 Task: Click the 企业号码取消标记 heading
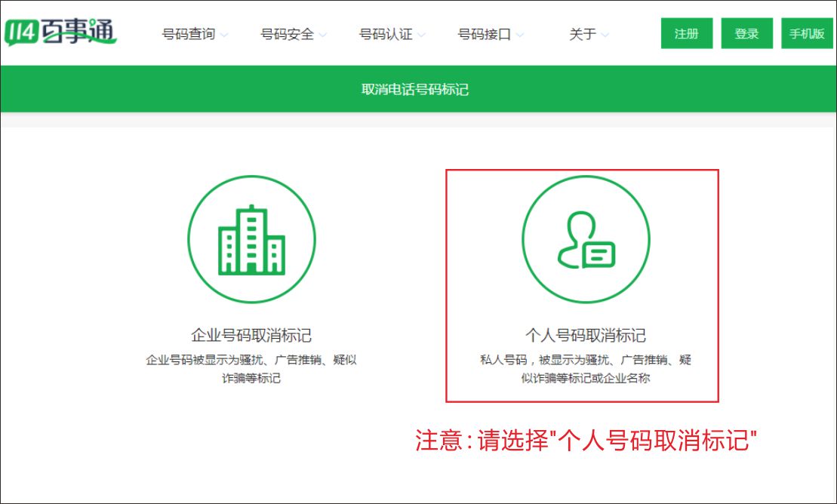tap(251, 335)
